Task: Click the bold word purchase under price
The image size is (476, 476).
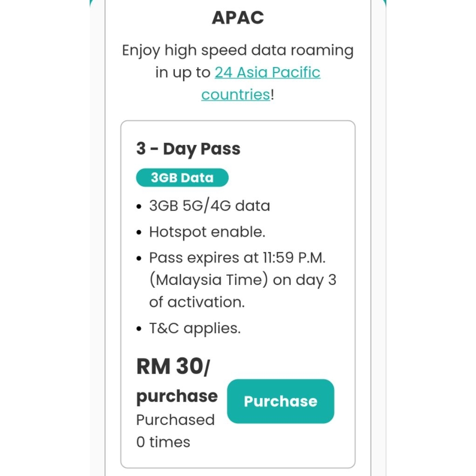Action: [177, 396]
